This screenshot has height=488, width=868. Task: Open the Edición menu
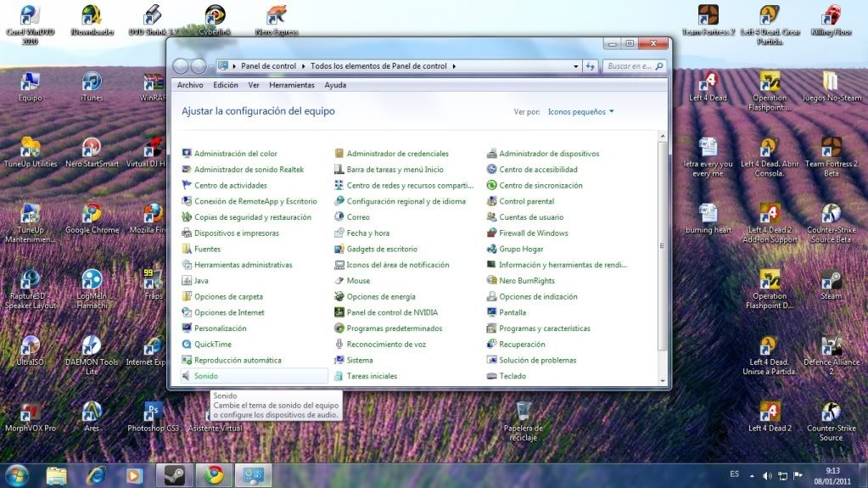[226, 85]
